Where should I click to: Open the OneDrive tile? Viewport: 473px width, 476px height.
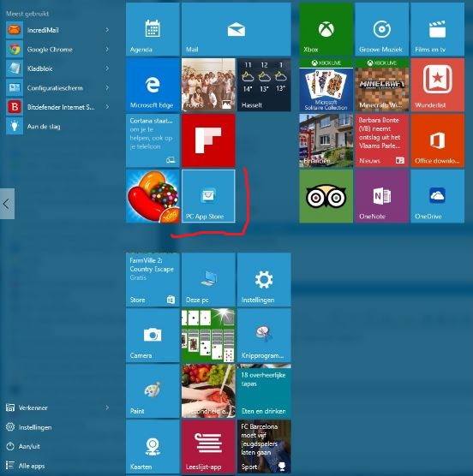coord(438,196)
